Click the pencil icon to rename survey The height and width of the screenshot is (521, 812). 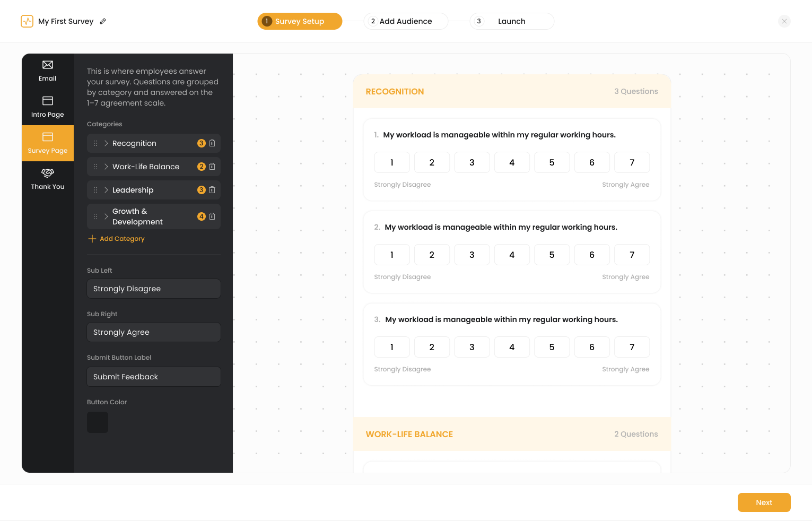coord(103,21)
